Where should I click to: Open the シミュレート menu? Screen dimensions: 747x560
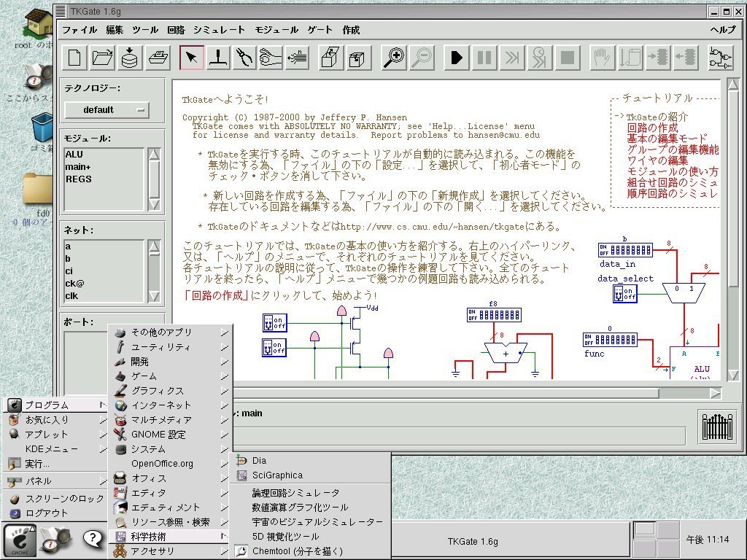219,30
